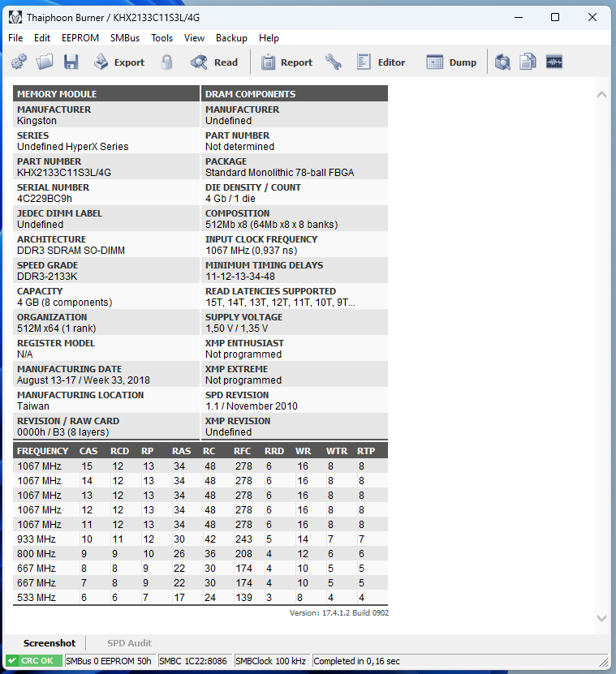Click the 4 GB (8 components) capacity value
This screenshot has width=616, height=674.
click(65, 303)
